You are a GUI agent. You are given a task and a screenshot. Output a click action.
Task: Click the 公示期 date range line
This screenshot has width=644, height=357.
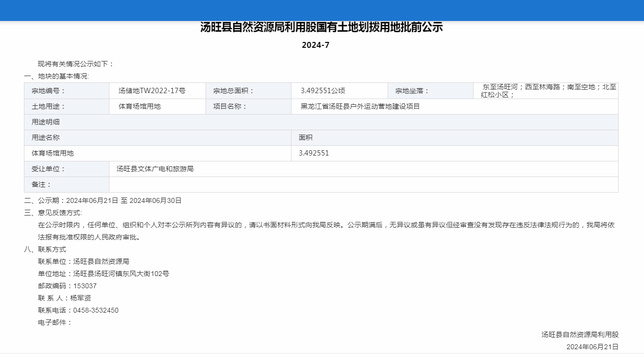click(103, 200)
